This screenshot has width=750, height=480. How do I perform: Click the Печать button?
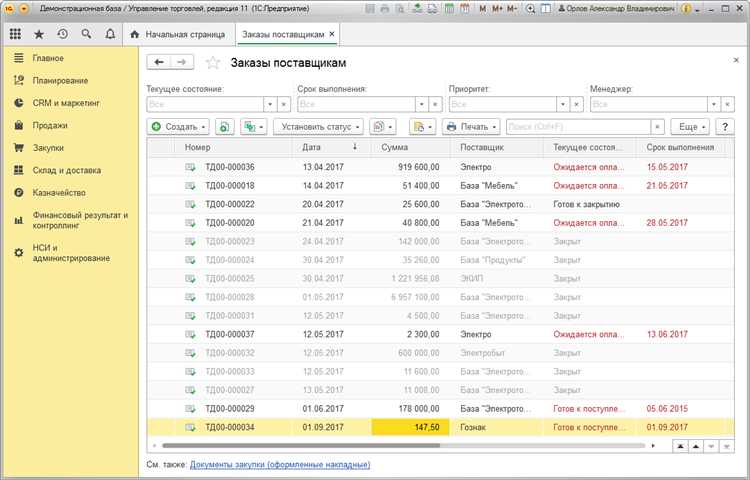click(x=473, y=127)
